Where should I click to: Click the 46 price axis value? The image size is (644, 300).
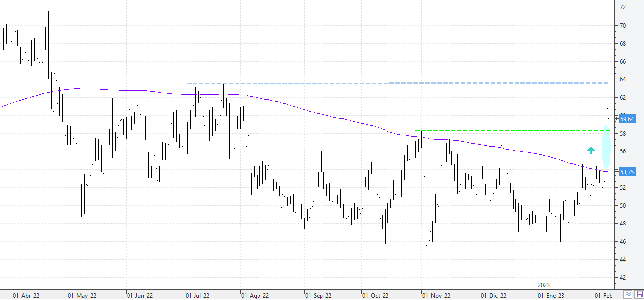click(622, 242)
